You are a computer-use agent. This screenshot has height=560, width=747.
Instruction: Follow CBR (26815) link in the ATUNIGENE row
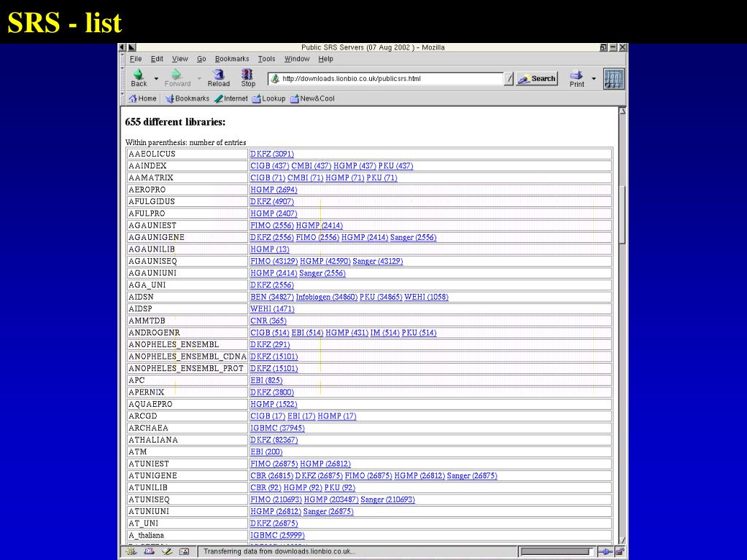pyautogui.click(x=271, y=475)
